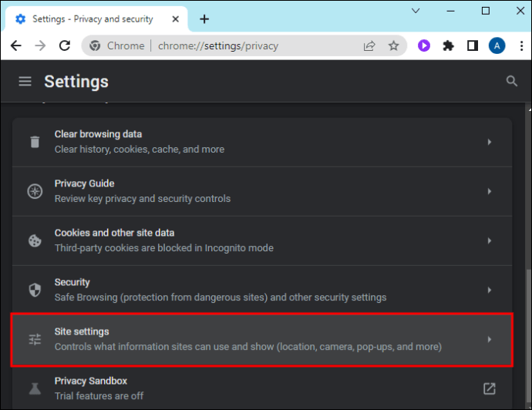Open Chrome's three-dot menu
Image resolution: width=532 pixels, height=410 pixels.
point(520,45)
